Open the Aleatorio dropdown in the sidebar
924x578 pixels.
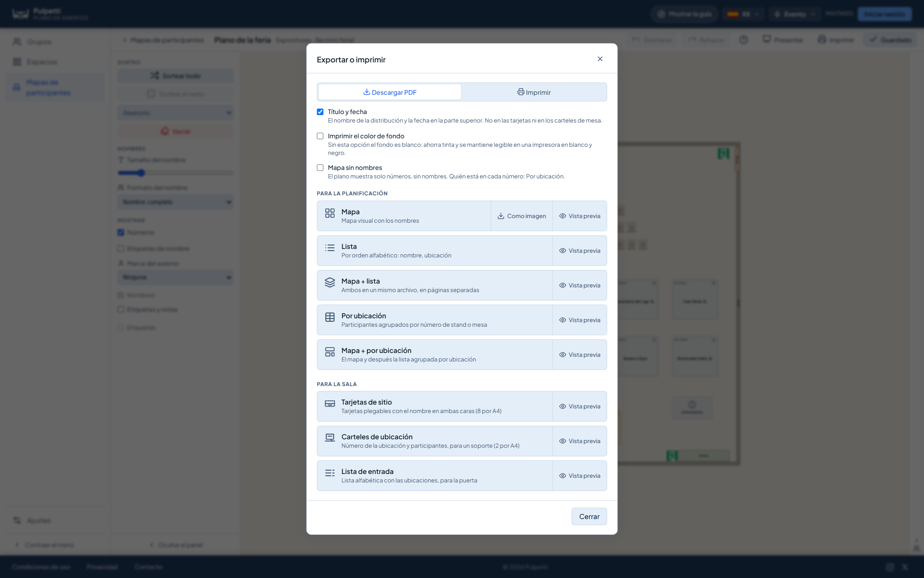(x=176, y=113)
